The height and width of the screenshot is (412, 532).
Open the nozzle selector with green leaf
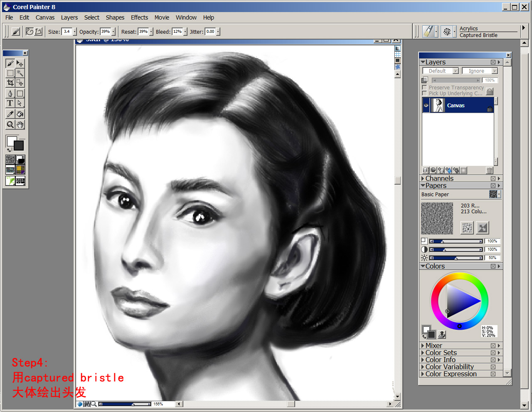click(10, 180)
